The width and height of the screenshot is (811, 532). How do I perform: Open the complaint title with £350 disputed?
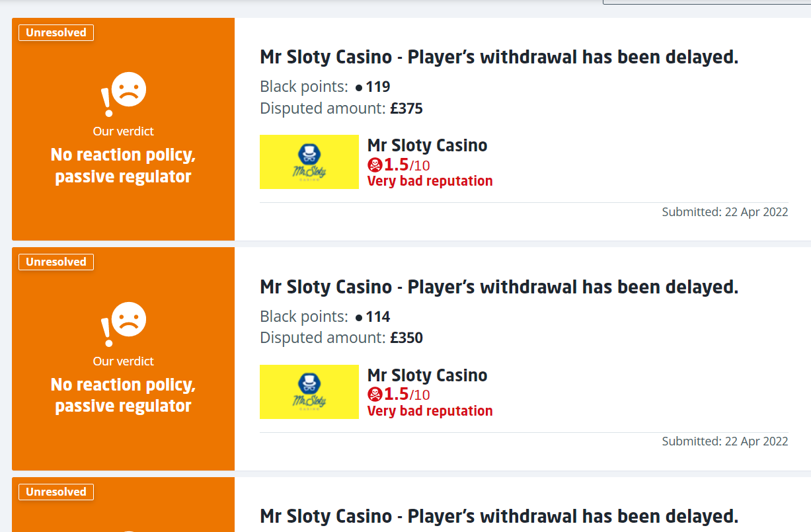coord(498,287)
